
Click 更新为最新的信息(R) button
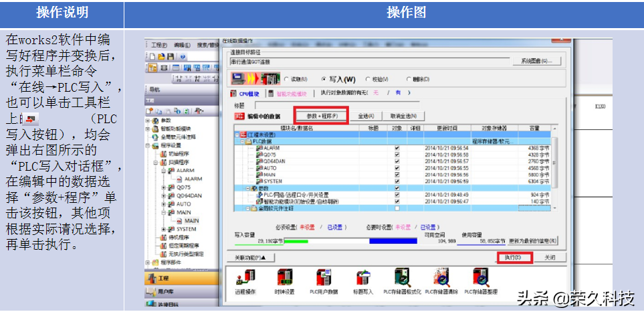coord(533,241)
